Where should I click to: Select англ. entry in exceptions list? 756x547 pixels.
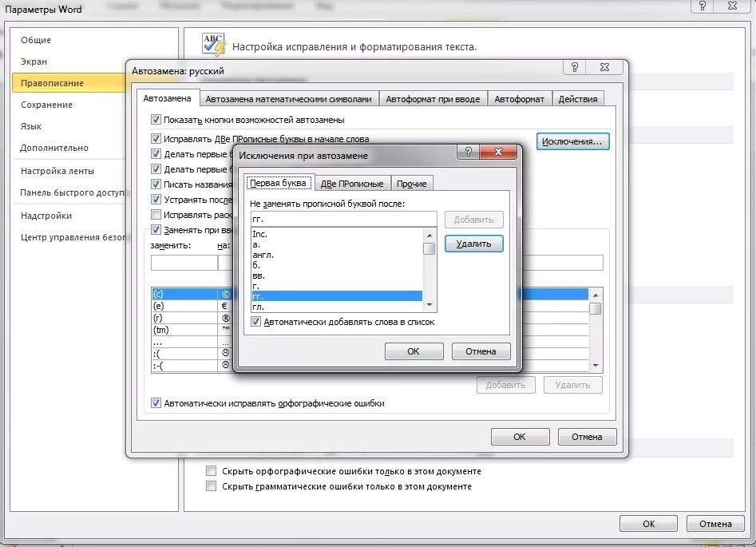tap(337, 255)
